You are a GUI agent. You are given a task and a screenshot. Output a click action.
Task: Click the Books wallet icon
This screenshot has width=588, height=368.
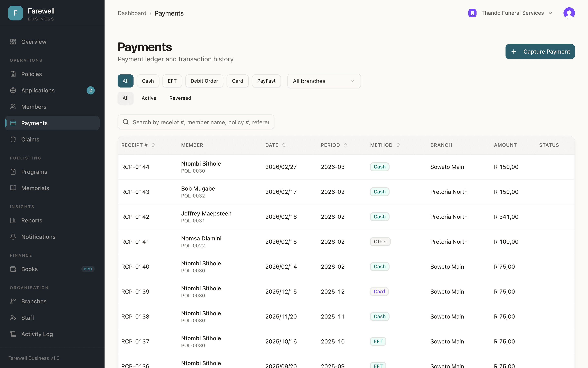click(x=13, y=269)
